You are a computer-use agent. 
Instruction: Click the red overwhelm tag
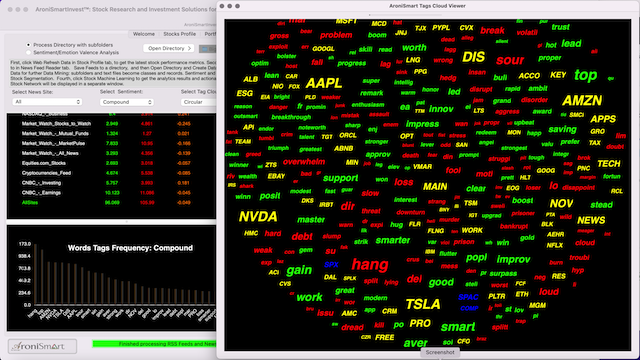pos(304,162)
